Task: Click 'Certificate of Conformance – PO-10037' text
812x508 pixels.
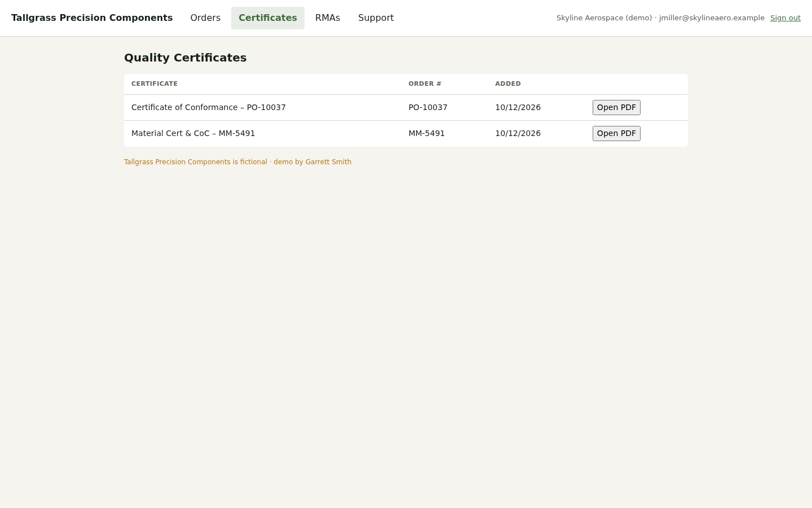Action: (x=209, y=107)
